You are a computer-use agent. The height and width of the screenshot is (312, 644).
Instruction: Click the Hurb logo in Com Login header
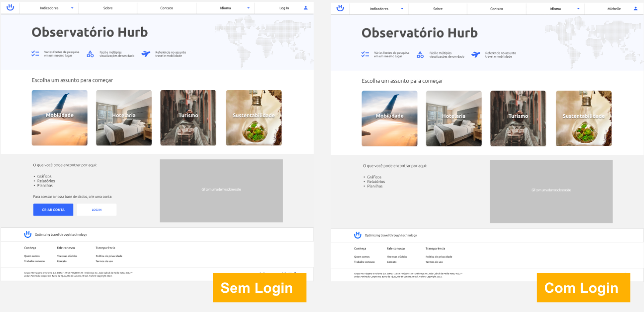340,8
